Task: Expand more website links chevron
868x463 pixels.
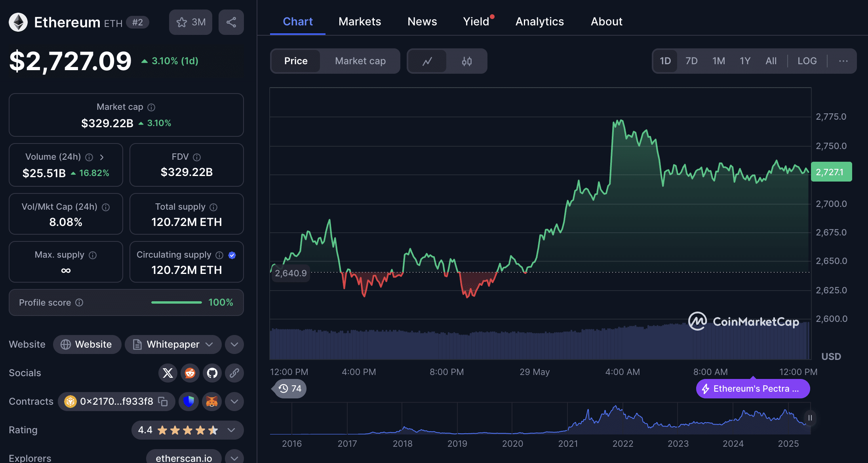Action: click(234, 344)
